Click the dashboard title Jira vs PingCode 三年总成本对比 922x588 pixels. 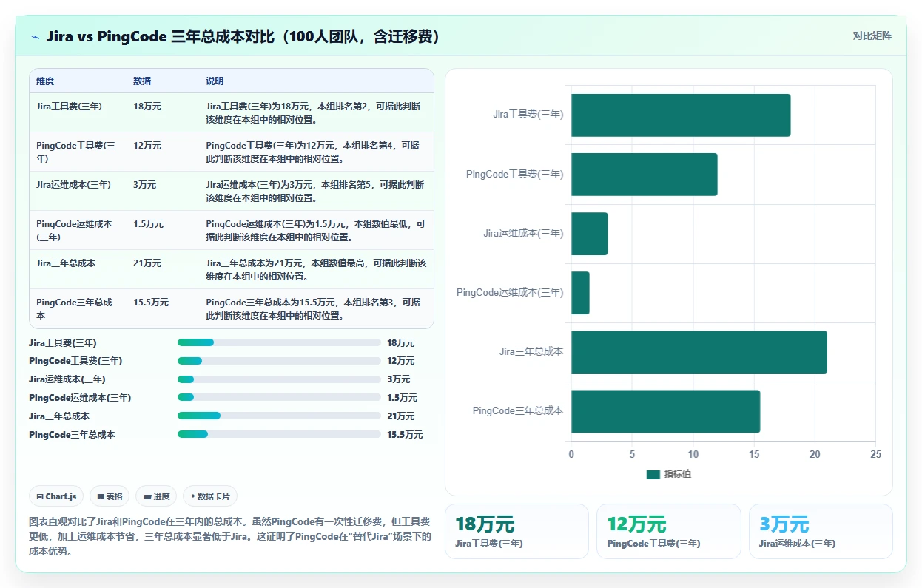(243, 36)
